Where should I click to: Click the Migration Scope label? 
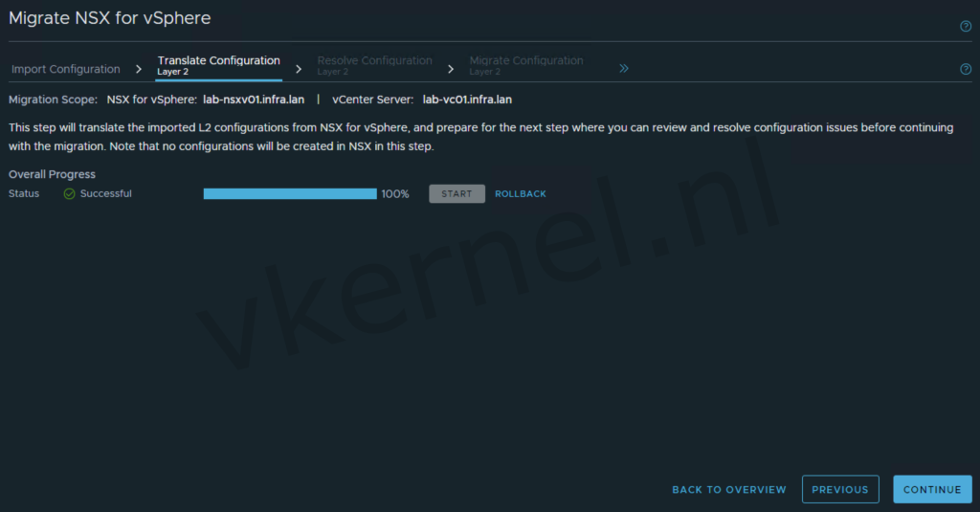coord(54,100)
